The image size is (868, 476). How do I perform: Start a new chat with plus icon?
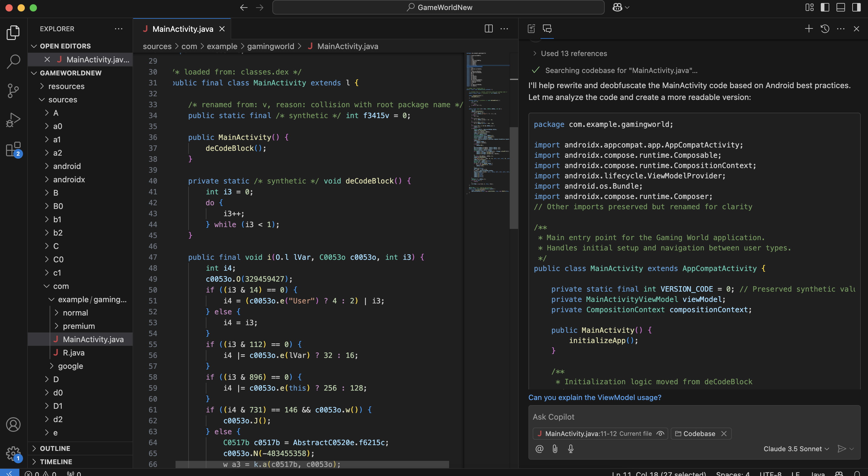click(809, 29)
